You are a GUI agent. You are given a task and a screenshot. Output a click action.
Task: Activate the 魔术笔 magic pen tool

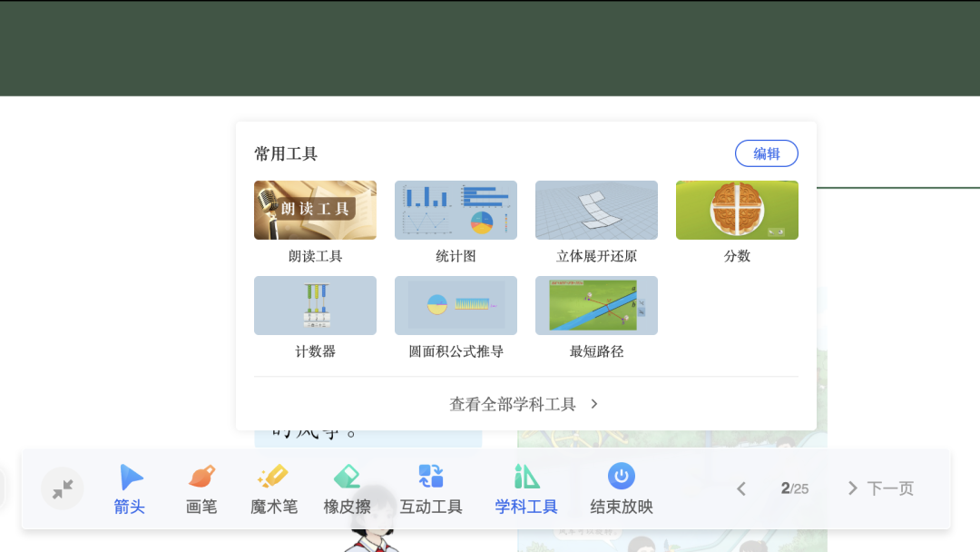tap(273, 488)
